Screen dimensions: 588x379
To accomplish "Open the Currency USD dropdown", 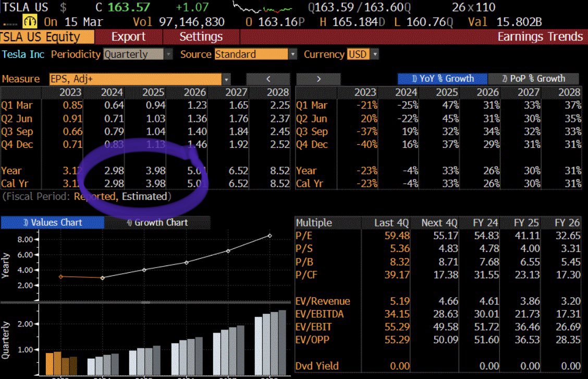I will click(x=363, y=54).
